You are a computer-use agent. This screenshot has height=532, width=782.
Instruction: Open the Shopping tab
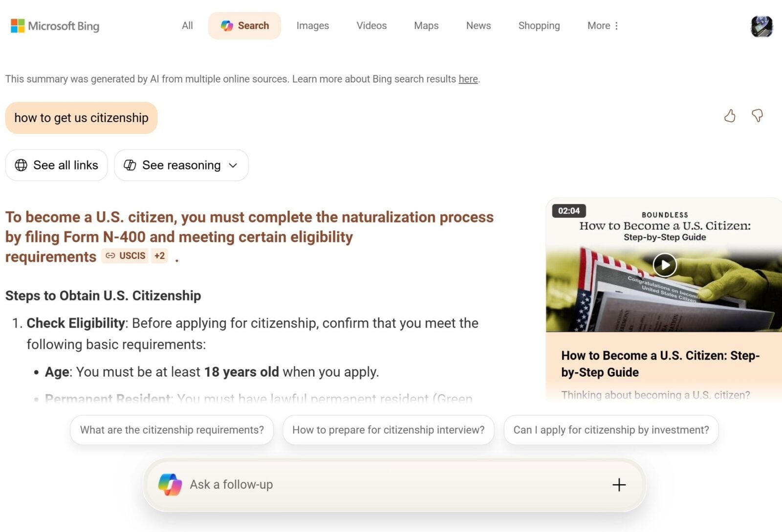tap(539, 26)
